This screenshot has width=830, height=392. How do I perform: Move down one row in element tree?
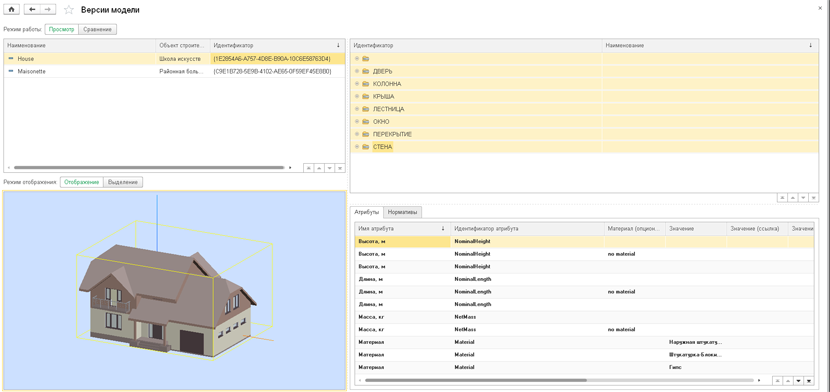click(x=803, y=197)
